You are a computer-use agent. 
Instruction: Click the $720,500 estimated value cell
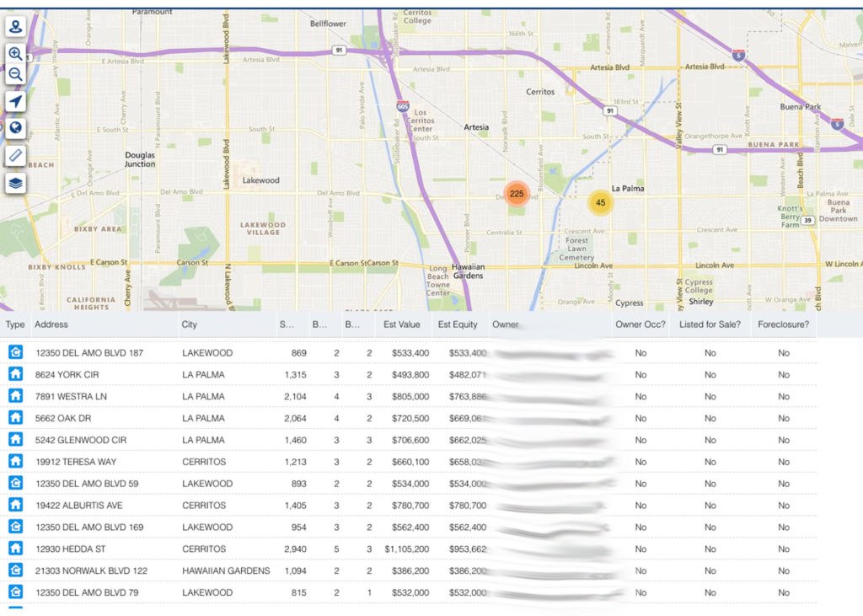[410, 418]
